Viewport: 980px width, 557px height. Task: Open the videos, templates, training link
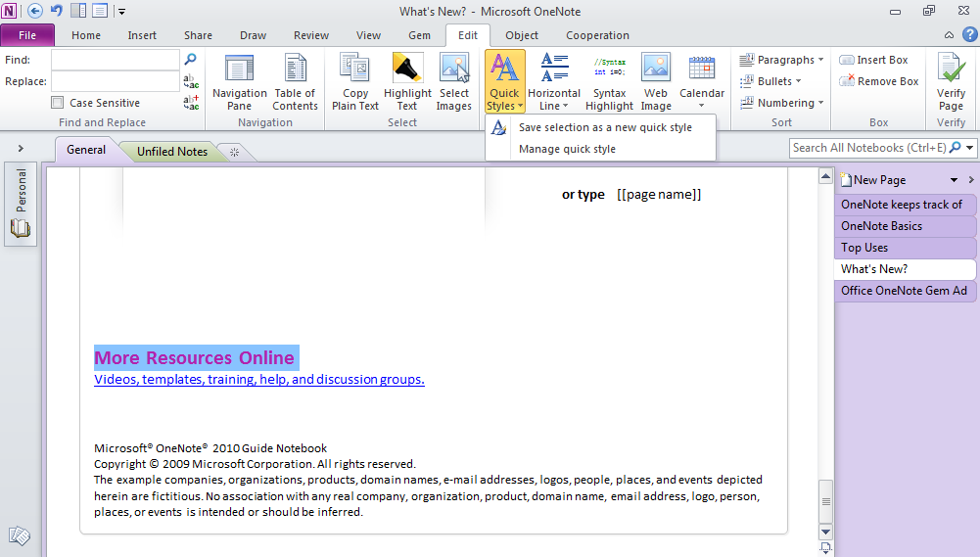coord(259,380)
